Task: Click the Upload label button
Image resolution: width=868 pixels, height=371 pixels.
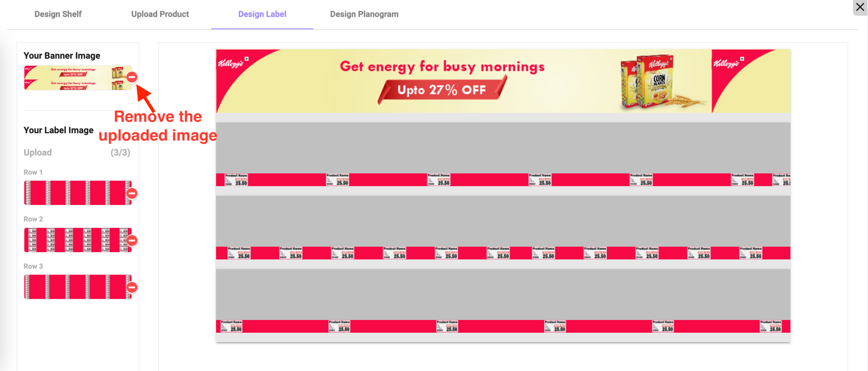Action: coord(37,152)
